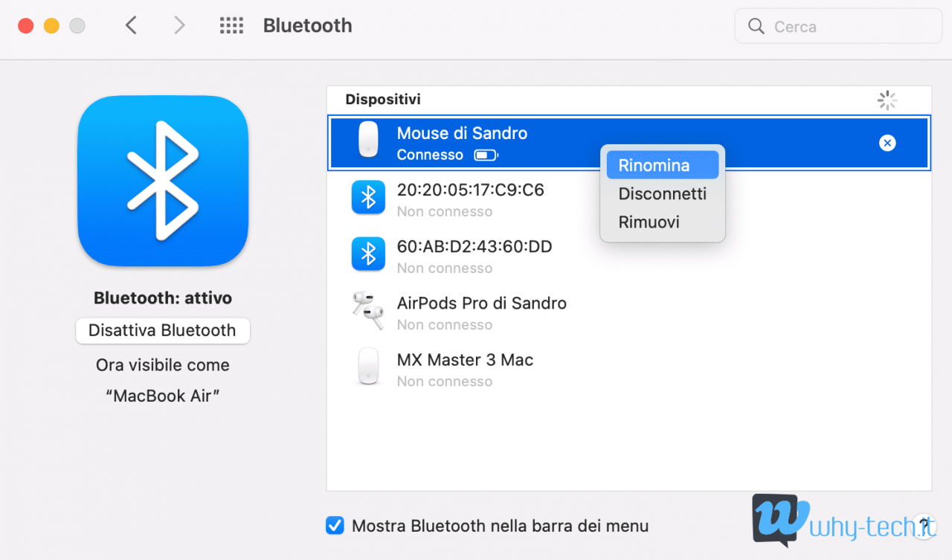Click the MX Master 3 Mac mouse icon
The width and height of the screenshot is (952, 560).
[368, 367]
